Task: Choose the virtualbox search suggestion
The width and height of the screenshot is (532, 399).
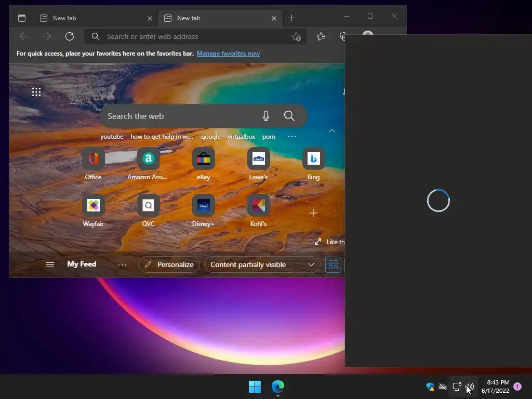Action: point(241,137)
